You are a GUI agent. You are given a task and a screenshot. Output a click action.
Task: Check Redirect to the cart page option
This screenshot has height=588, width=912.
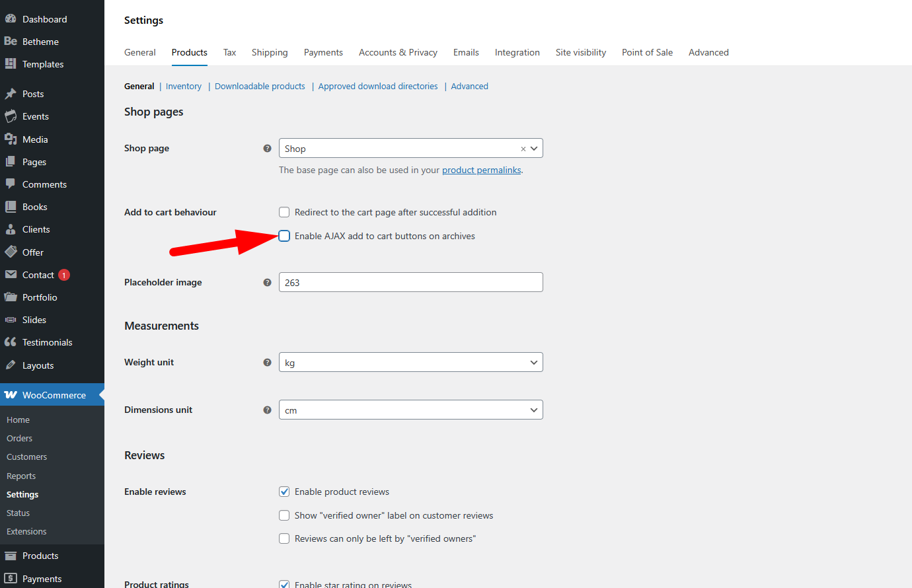pos(284,213)
